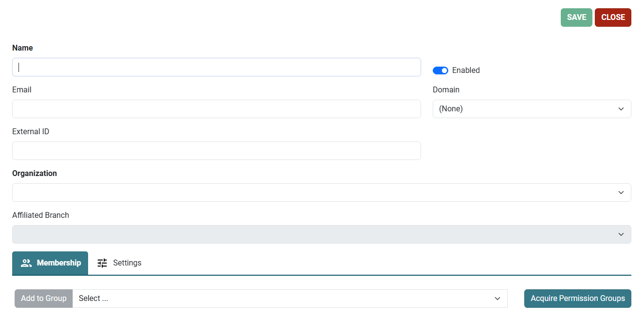Click the Name field label
Image resolution: width=644 pixels, height=318 pixels.
click(22, 48)
